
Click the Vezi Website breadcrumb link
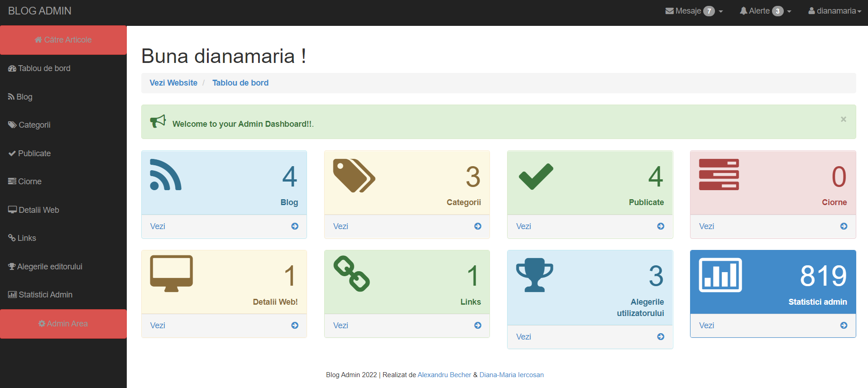click(x=173, y=83)
